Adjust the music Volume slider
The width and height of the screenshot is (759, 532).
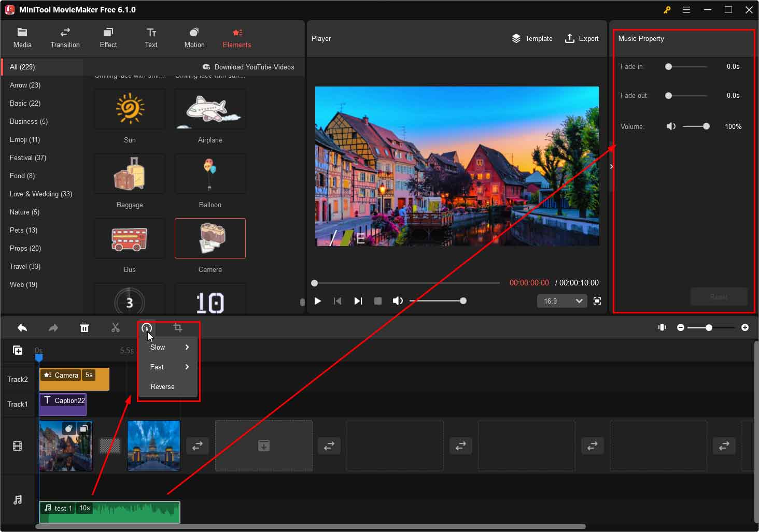[x=696, y=126]
